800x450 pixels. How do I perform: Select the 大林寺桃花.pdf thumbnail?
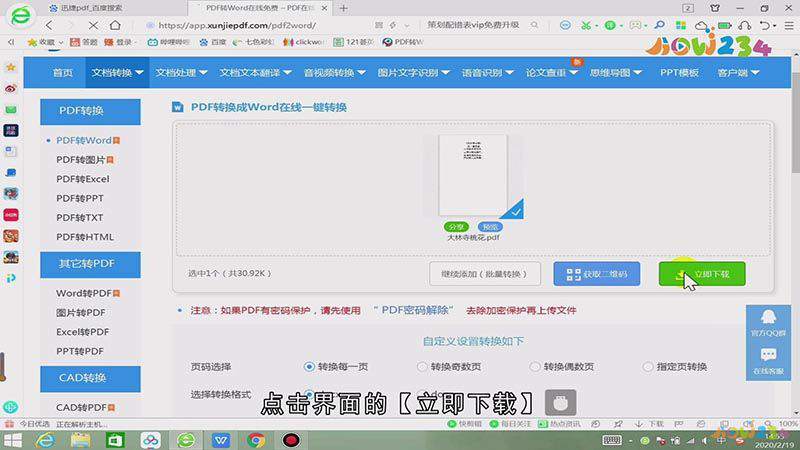[473, 175]
